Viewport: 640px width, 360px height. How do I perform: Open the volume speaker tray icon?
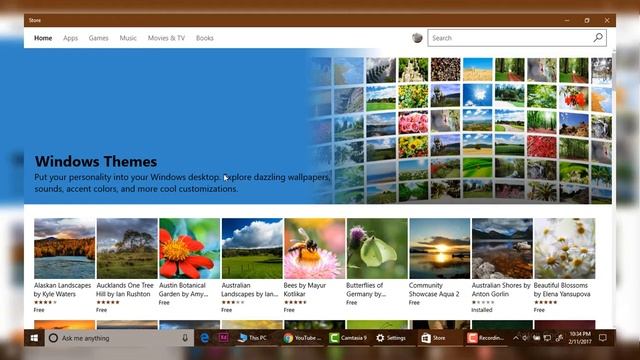(x=525, y=338)
